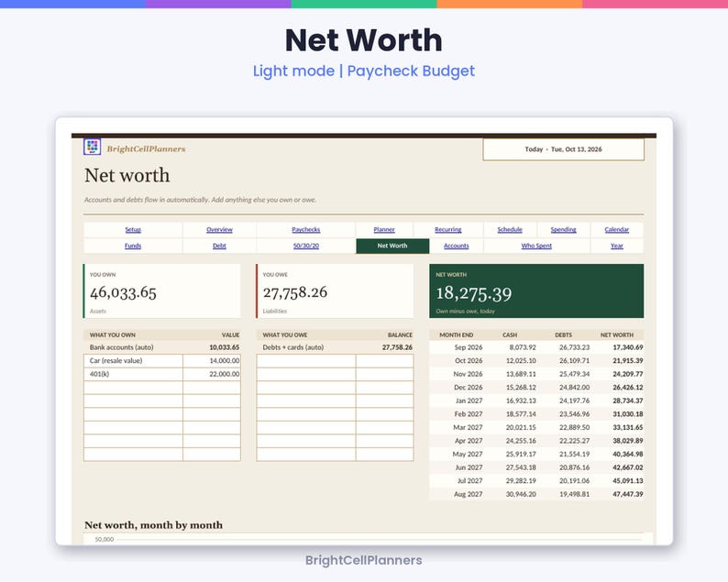The width and height of the screenshot is (728, 582).
Task: Click the Net Worth 18,275.39 card
Action: 536,291
